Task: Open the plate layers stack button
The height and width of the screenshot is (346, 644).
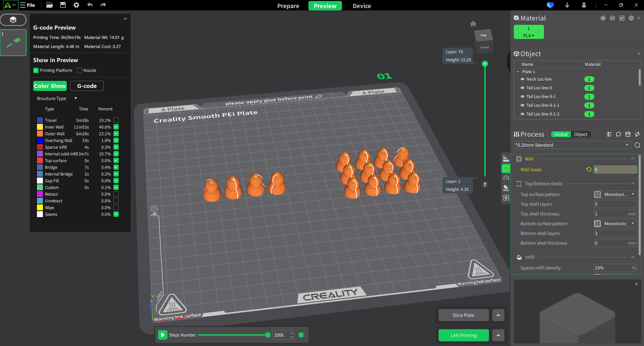Action: pos(13,20)
